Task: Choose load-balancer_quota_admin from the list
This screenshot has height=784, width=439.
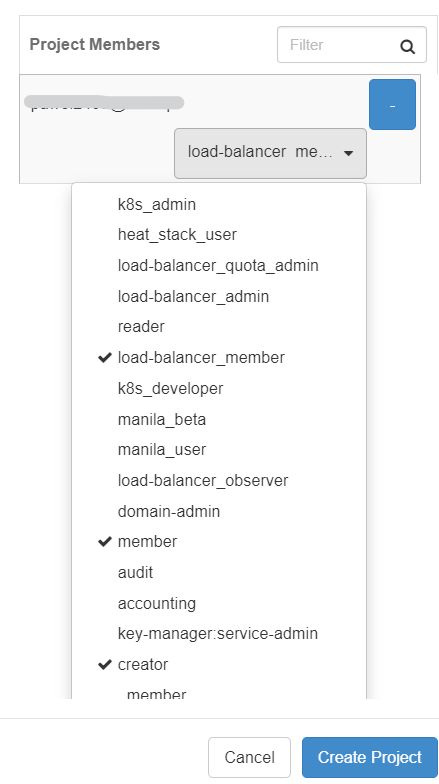Action: [219, 266]
